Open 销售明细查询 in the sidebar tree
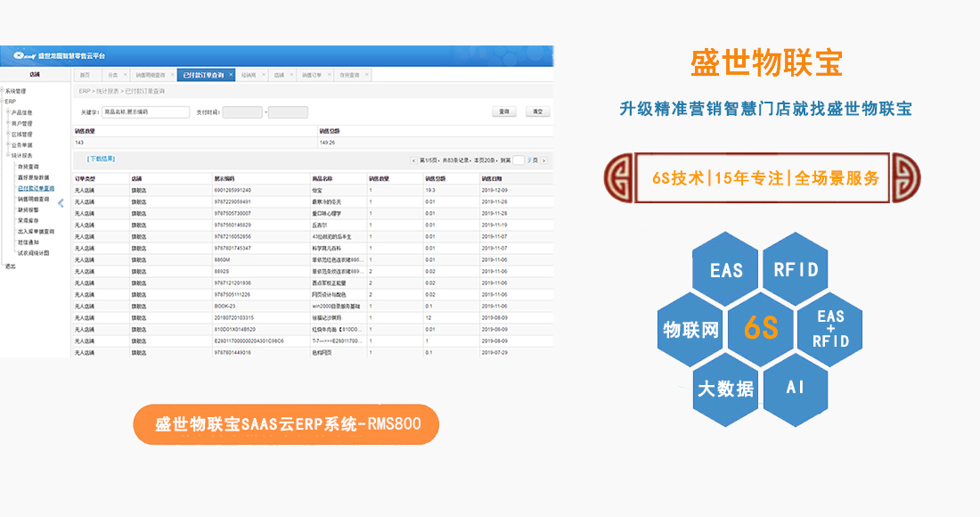Viewport: 980px width, 517px height. tap(34, 199)
